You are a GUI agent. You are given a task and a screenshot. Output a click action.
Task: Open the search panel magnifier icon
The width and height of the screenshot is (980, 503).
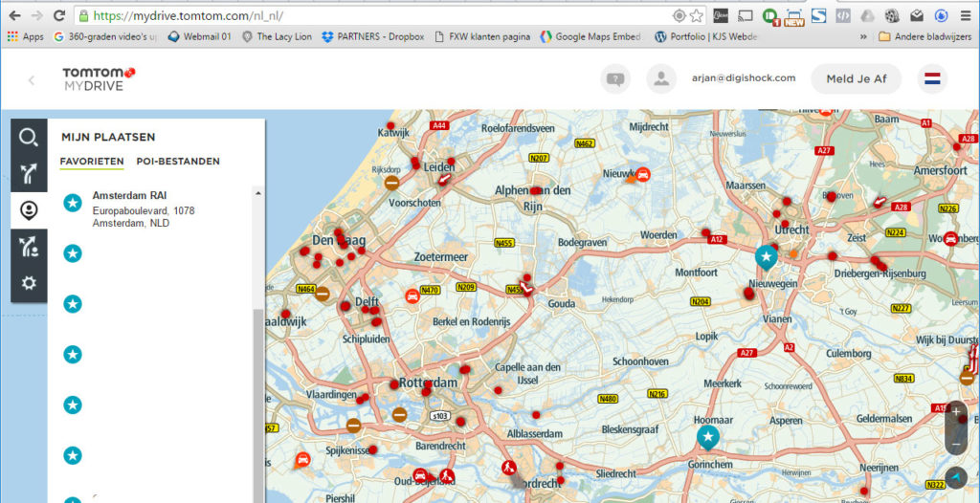pos(29,137)
